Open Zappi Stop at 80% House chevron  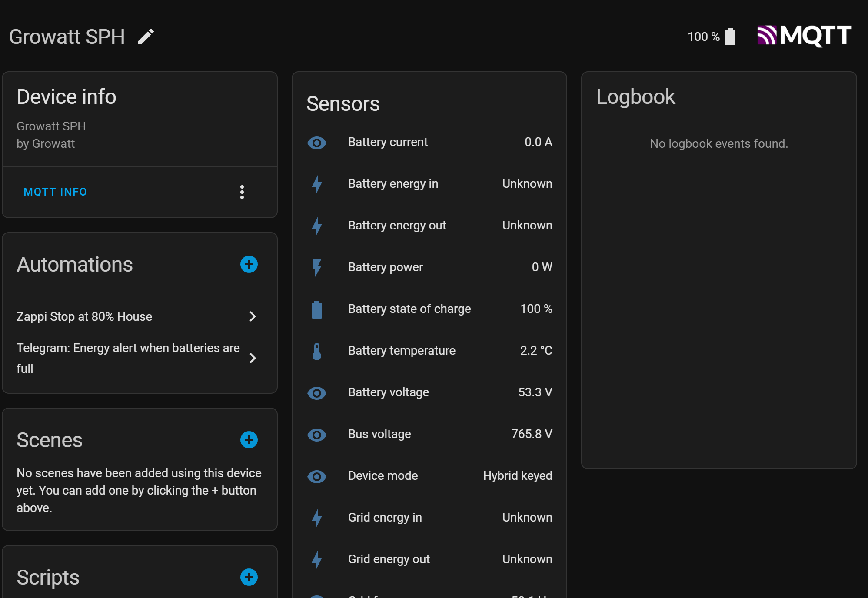pyautogui.click(x=253, y=316)
